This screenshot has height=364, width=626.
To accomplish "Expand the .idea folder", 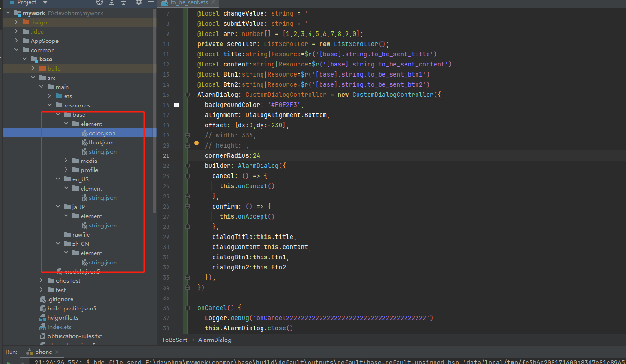I will coord(16,31).
